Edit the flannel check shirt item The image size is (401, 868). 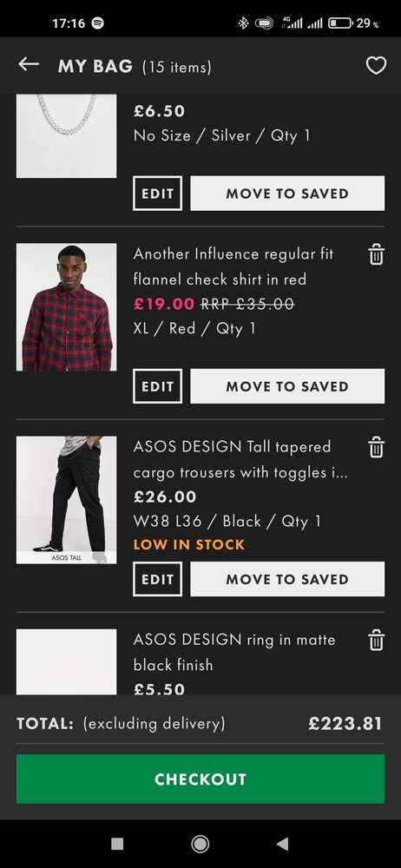158,386
